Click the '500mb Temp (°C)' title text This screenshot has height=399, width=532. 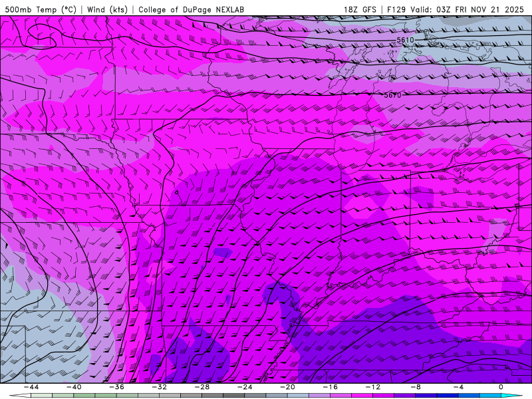pos(41,9)
